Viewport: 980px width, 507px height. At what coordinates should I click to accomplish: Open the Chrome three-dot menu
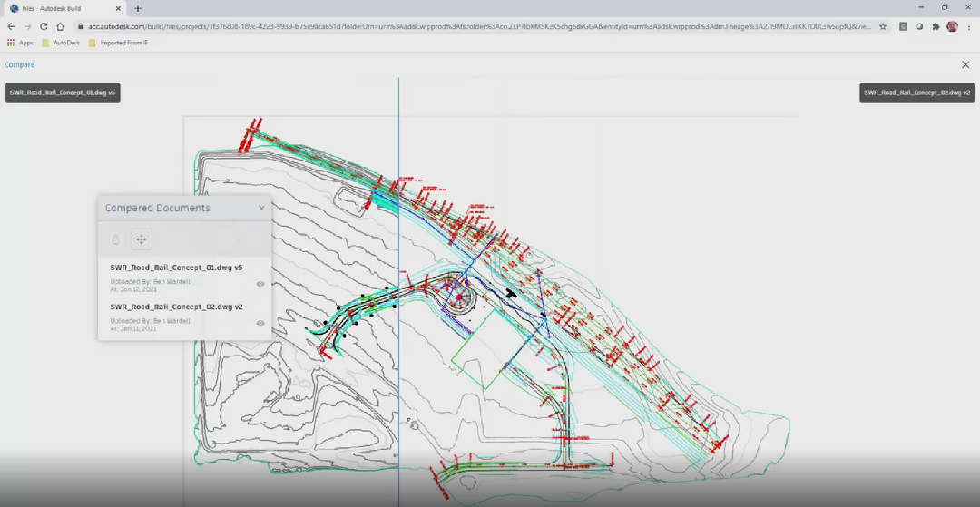pyautogui.click(x=969, y=26)
